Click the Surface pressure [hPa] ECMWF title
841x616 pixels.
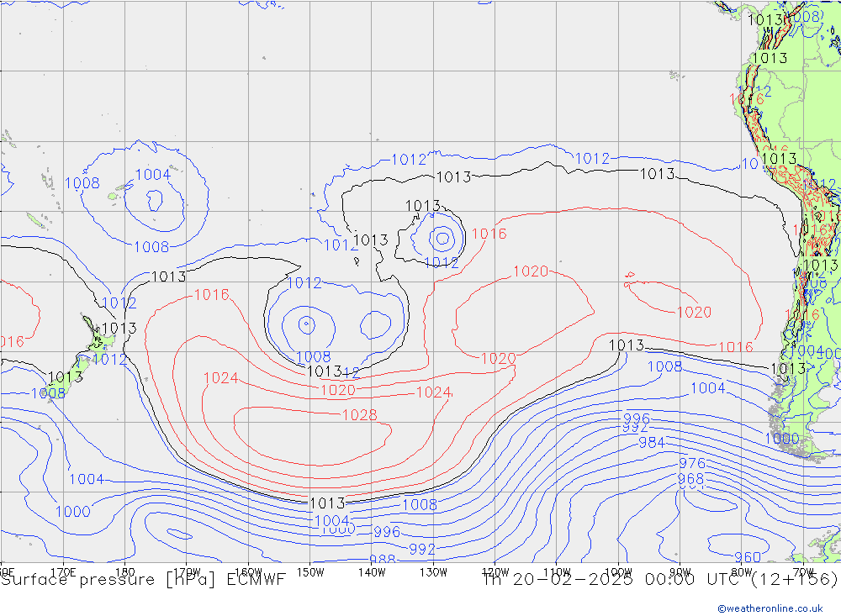[x=143, y=580]
